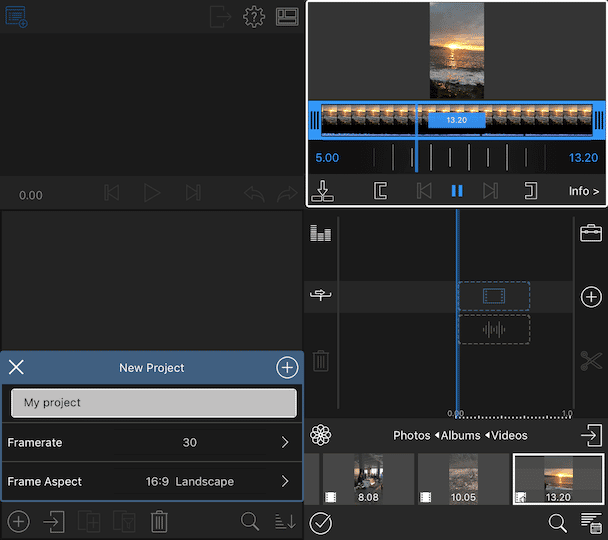Toggle the timeline track linking icon
608x540 pixels.
[x=320, y=295]
